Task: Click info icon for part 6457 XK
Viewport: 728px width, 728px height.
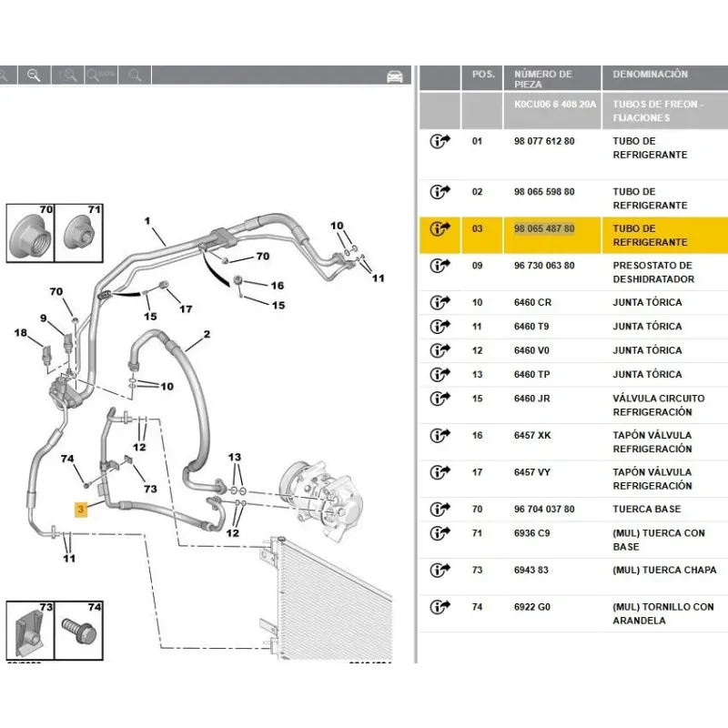Action: point(440,436)
